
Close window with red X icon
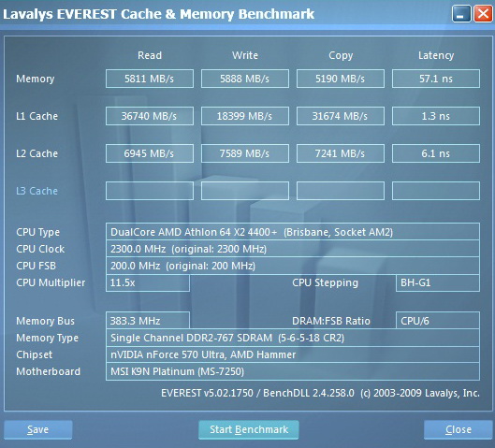pos(483,14)
